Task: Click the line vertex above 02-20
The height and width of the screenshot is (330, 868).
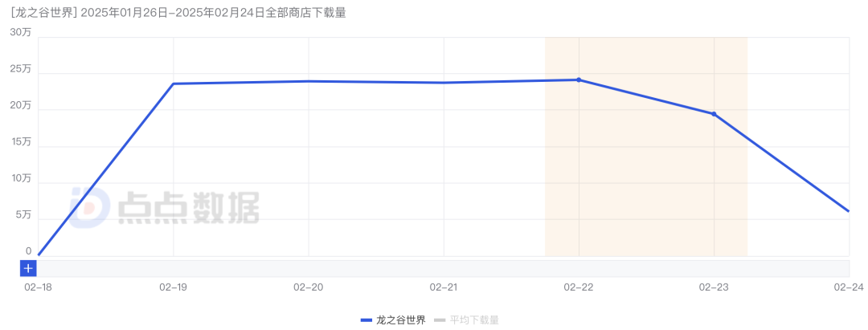Action: click(x=309, y=81)
